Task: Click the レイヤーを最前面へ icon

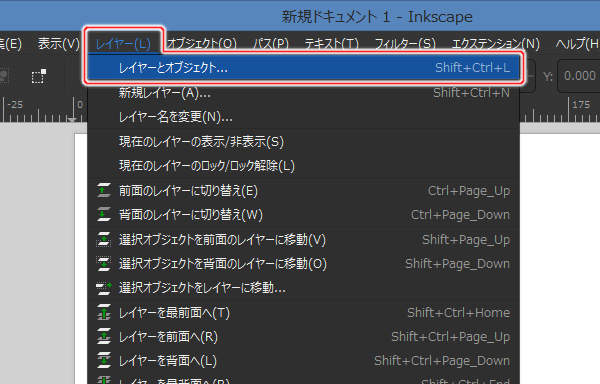Action: 104,312
